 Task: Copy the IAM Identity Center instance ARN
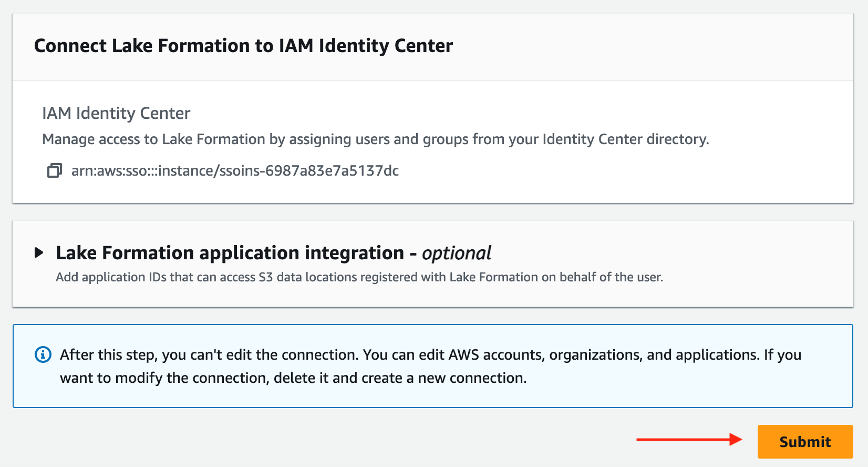coord(54,171)
